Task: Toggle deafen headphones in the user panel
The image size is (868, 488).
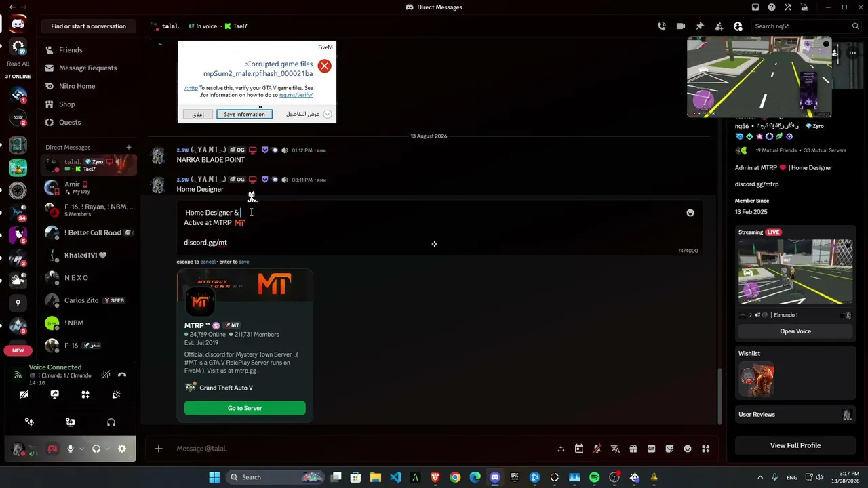Action: [x=96, y=449]
